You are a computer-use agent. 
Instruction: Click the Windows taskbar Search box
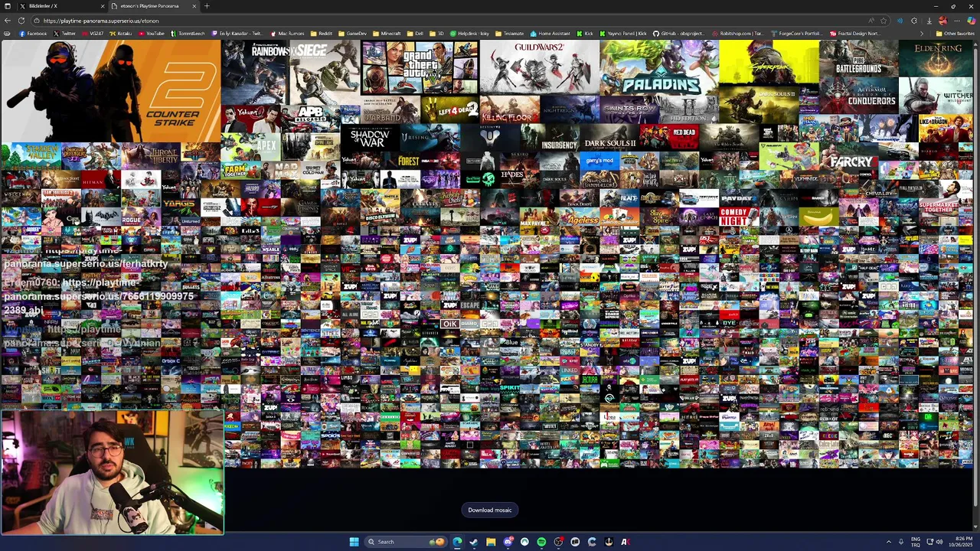405,542
